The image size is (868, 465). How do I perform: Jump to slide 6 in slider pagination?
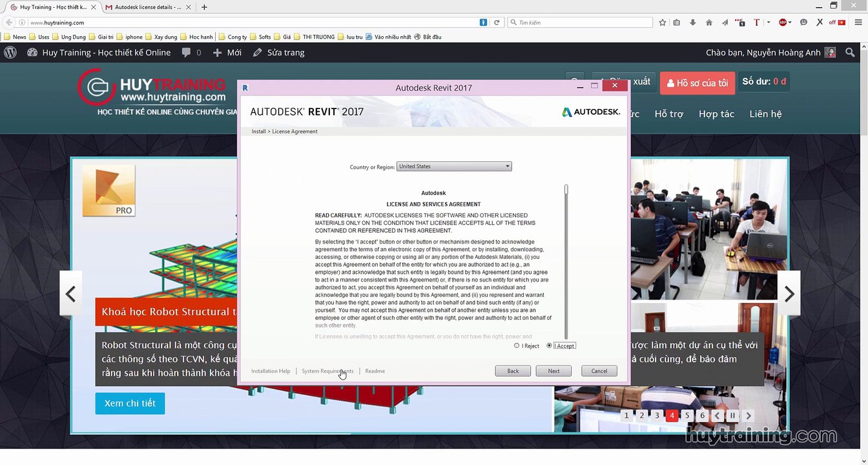tap(703, 415)
